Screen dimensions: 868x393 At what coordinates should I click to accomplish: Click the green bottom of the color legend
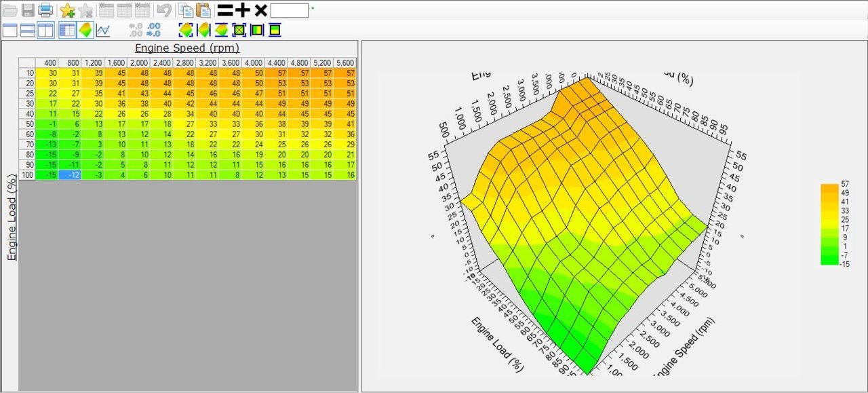pyautogui.click(x=830, y=259)
